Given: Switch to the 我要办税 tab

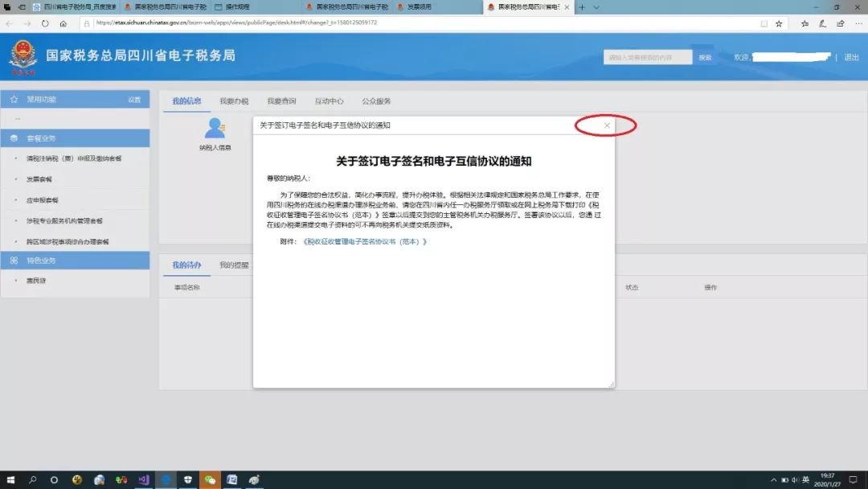Looking at the screenshot, I should 234,101.
